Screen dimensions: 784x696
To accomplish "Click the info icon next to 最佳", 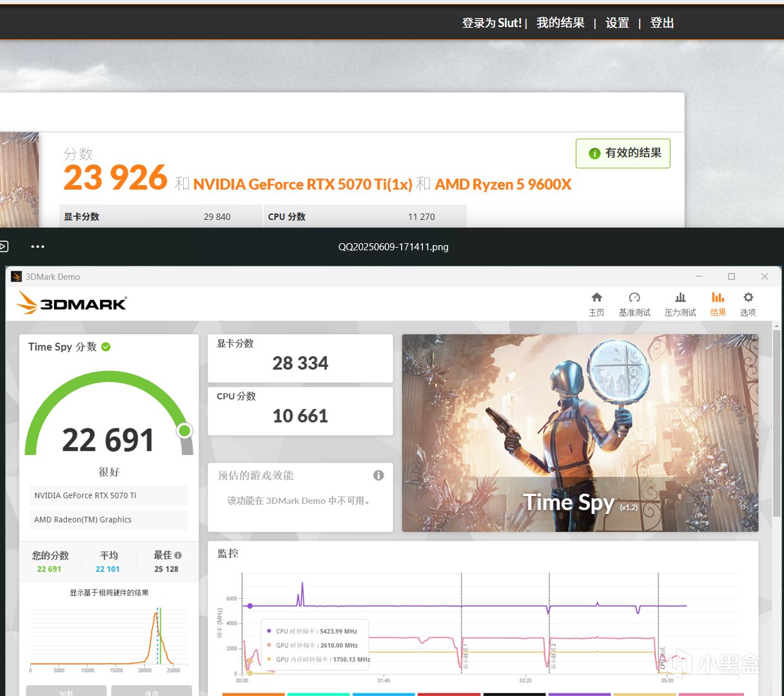I will click(178, 555).
